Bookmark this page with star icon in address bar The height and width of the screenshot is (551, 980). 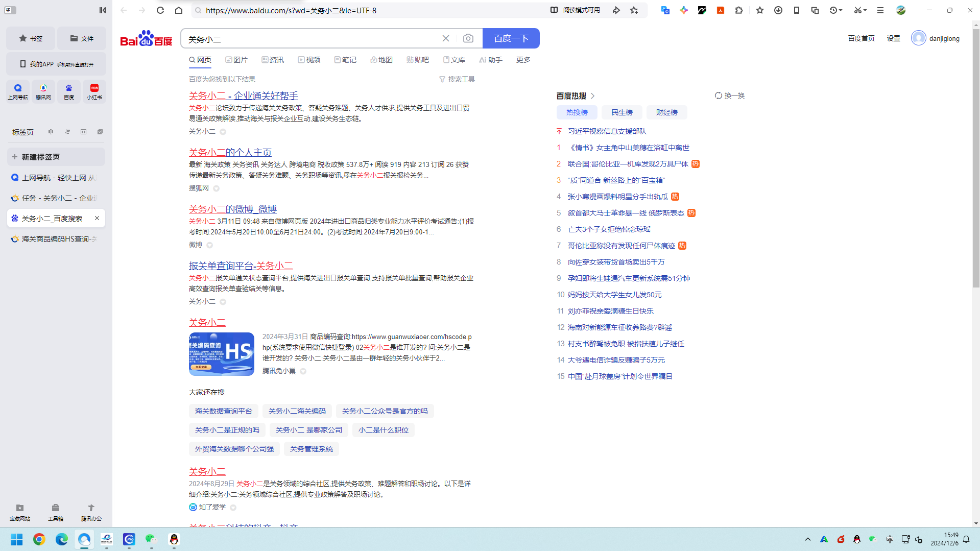coord(634,10)
